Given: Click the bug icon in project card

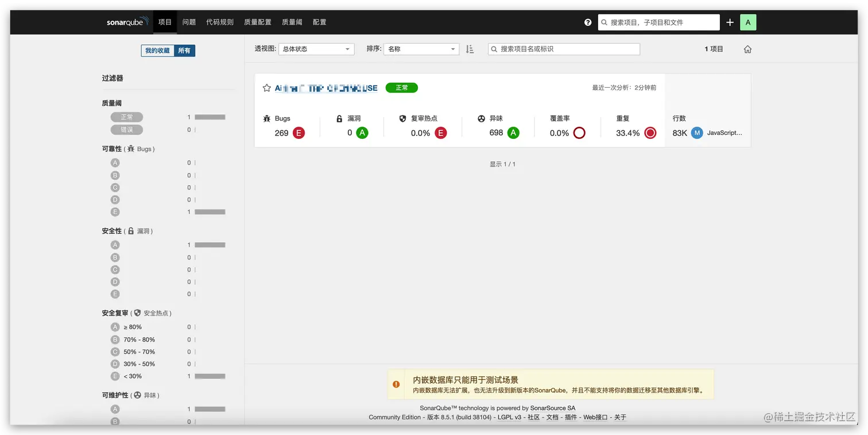Looking at the screenshot, I should point(267,119).
